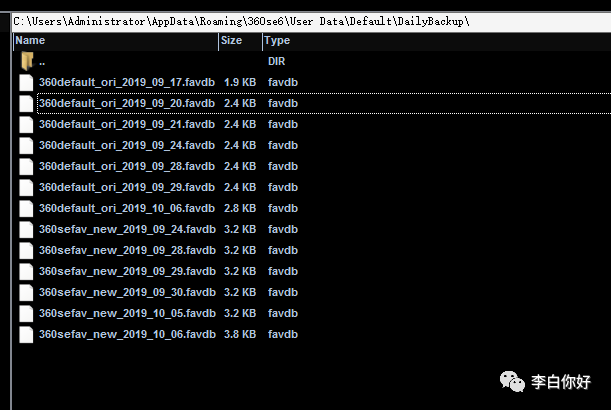The height and width of the screenshot is (410, 611).
Task: Select file name 360sefav_new_2019_09_24.favdb
Action: (127, 230)
